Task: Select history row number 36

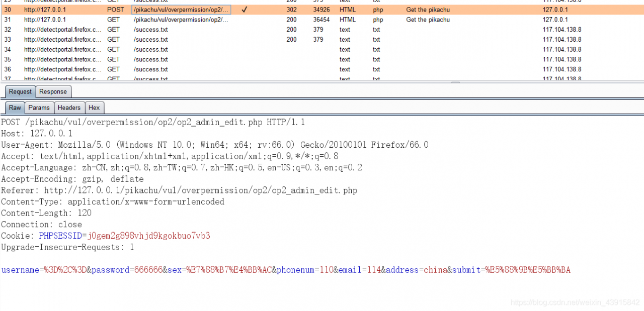Action: click(322, 69)
